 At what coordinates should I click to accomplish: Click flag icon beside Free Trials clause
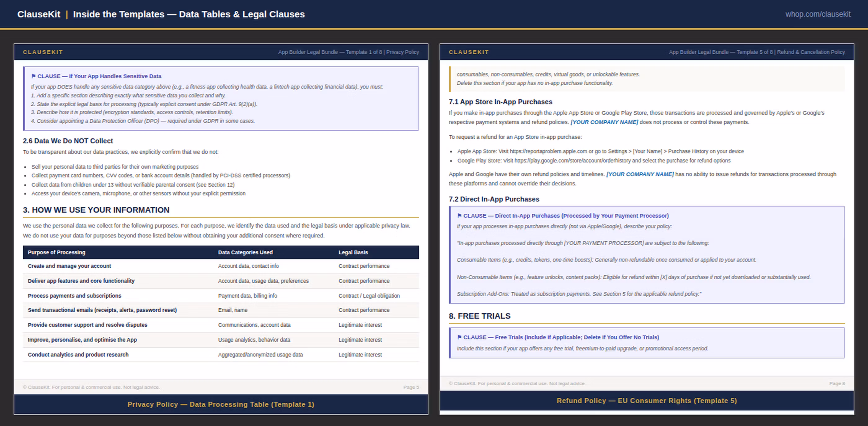tap(459, 337)
